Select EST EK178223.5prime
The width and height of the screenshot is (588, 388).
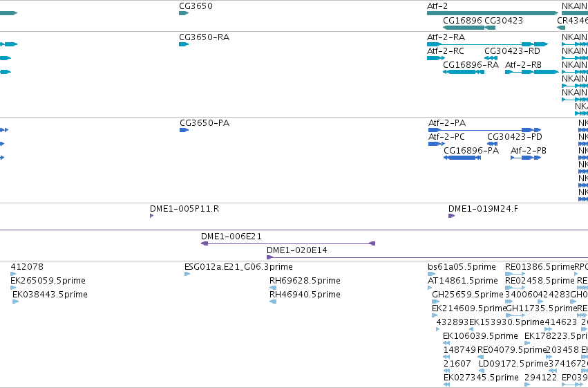(527, 343)
